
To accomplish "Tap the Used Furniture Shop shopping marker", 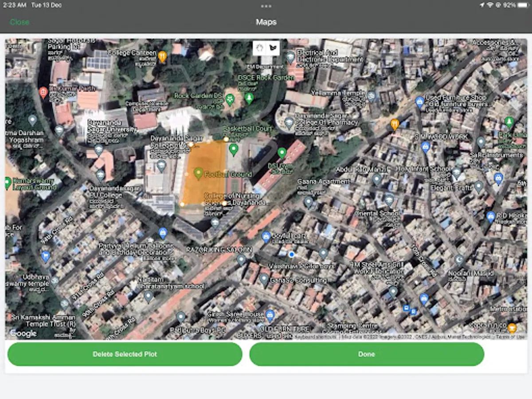I will point(420,102).
